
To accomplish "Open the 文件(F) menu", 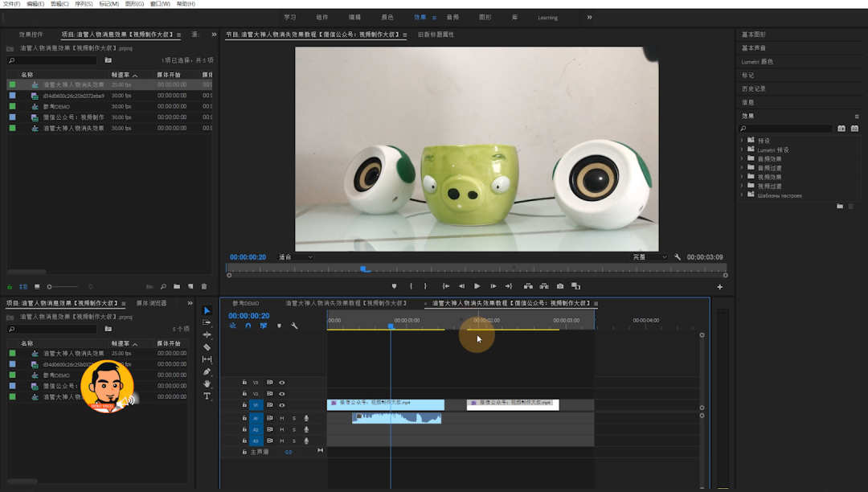I will tap(11, 4).
